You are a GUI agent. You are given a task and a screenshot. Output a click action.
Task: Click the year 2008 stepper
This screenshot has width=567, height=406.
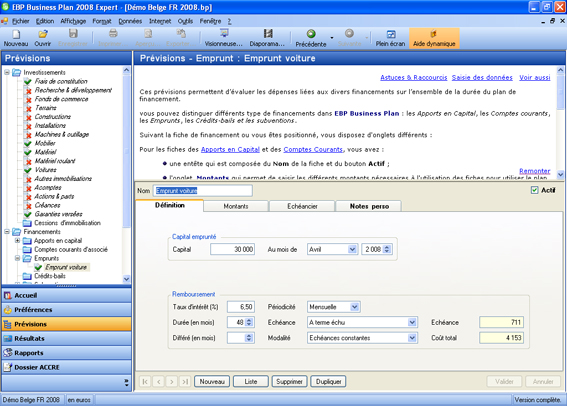tap(387, 249)
